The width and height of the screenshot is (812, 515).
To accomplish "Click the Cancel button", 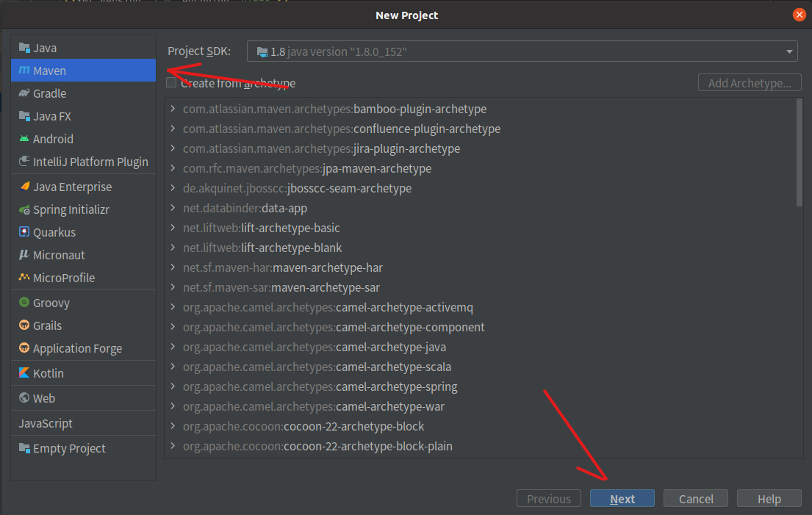I will click(695, 498).
